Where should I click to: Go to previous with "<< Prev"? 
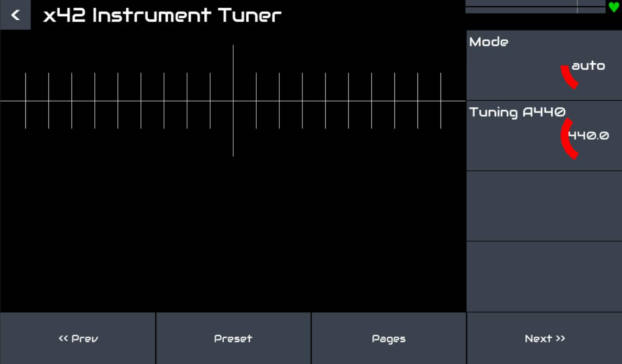[x=78, y=339]
